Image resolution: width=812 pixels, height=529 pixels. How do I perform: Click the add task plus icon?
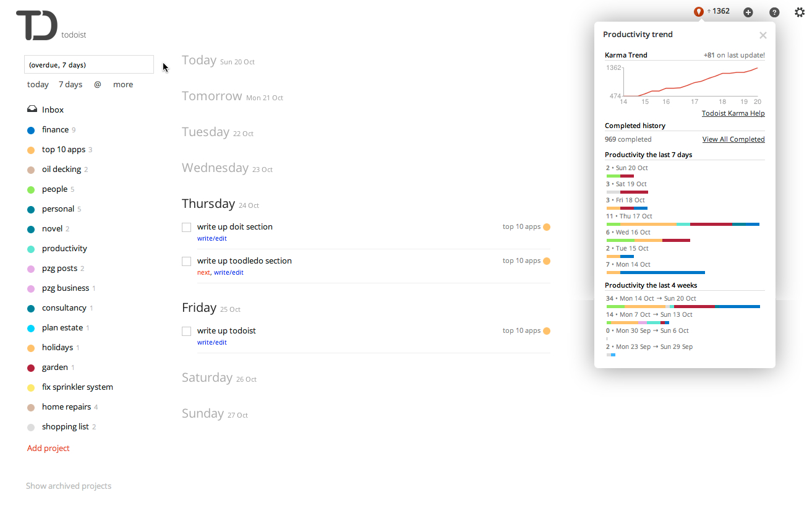(748, 12)
